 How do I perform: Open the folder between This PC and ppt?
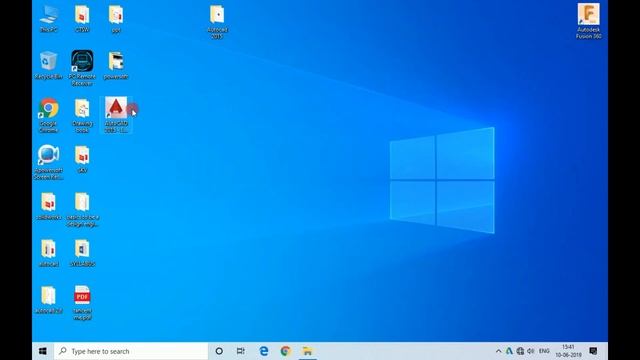[x=82, y=18]
